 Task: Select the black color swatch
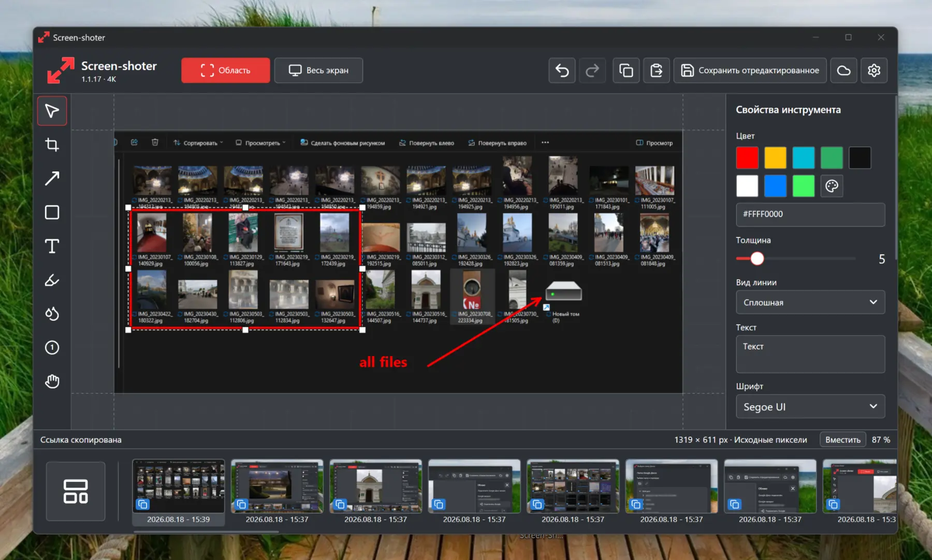coord(860,158)
